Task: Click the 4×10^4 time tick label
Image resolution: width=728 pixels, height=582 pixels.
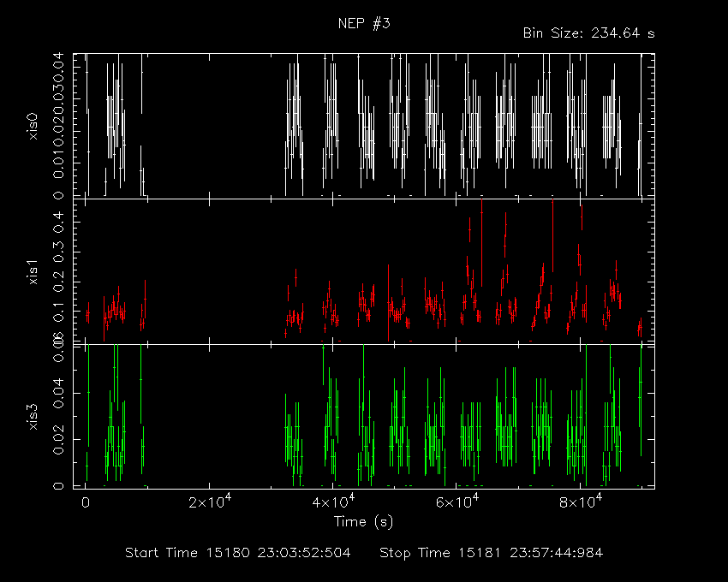Action: click(333, 502)
